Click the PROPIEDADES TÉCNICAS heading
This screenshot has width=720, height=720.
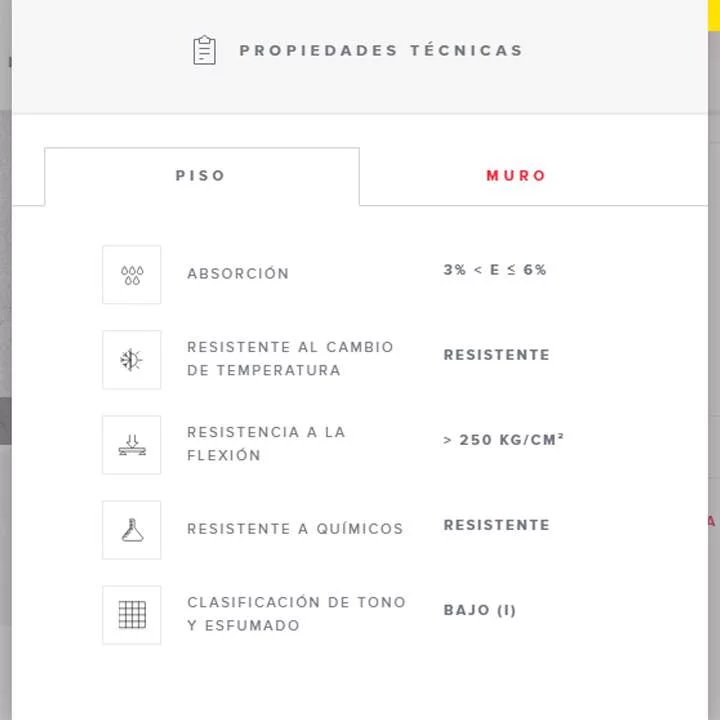tap(381, 50)
